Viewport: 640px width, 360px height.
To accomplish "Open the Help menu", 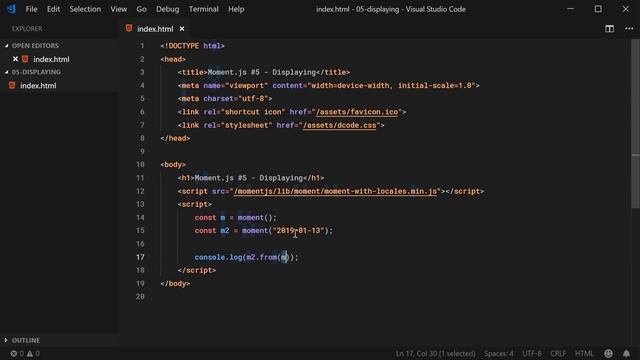I will (x=236, y=9).
